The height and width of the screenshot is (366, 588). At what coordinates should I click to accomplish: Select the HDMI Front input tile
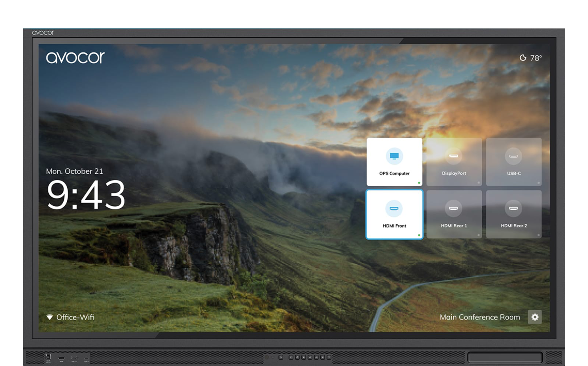(394, 214)
